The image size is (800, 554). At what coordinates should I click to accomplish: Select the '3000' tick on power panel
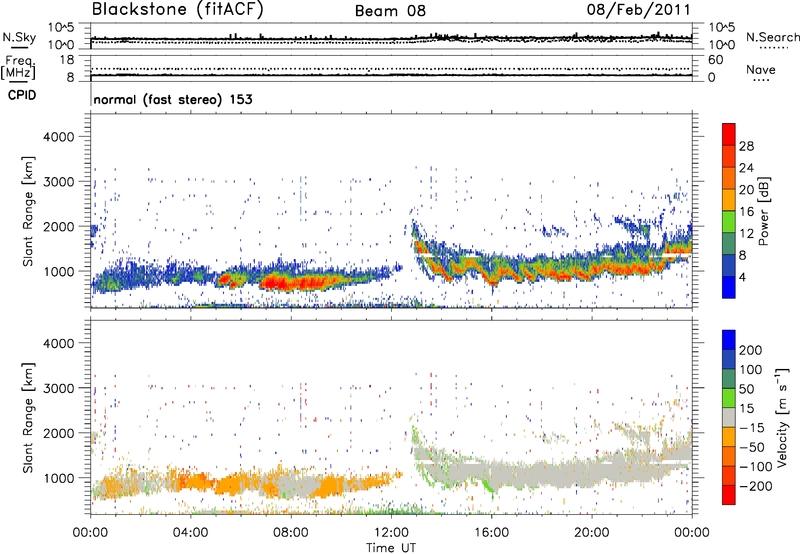pyautogui.click(x=58, y=182)
